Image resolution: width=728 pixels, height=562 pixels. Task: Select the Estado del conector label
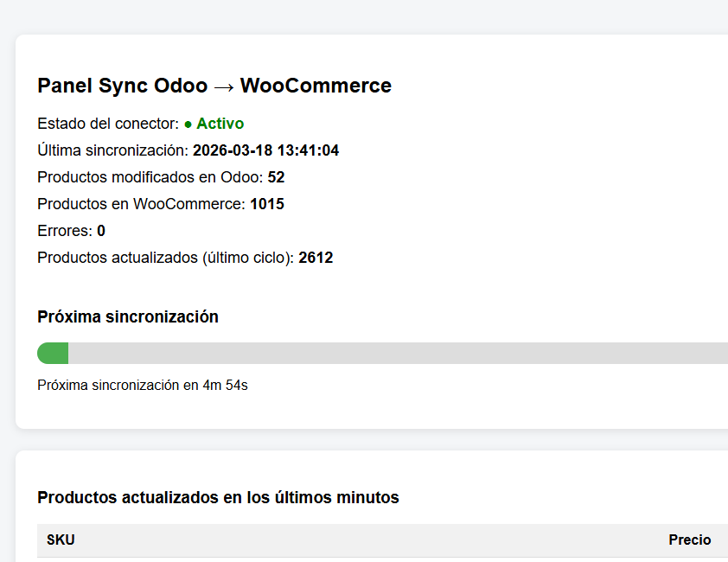pos(108,124)
